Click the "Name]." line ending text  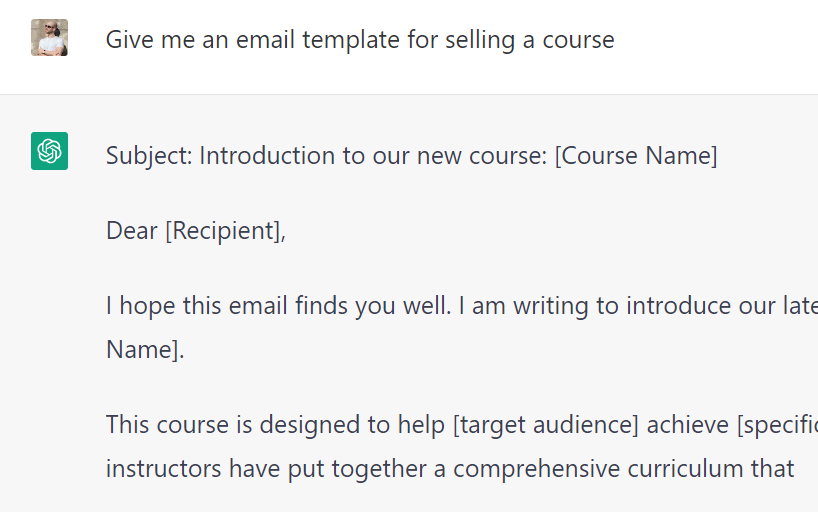tap(145, 350)
